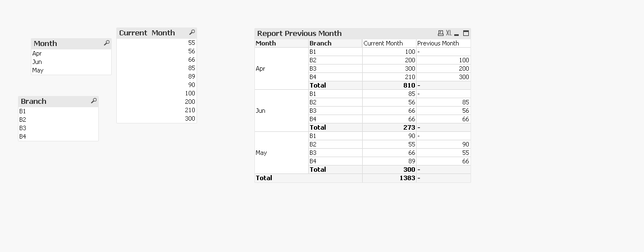Select B1 in the Branch list box
The height and width of the screenshot is (252, 644).
22,111
